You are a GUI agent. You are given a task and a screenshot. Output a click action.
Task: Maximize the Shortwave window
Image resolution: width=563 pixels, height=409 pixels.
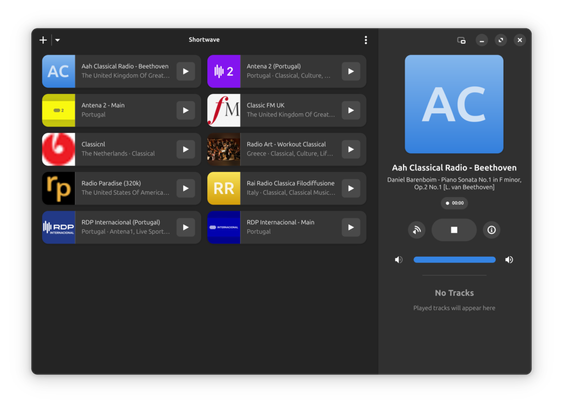click(501, 40)
